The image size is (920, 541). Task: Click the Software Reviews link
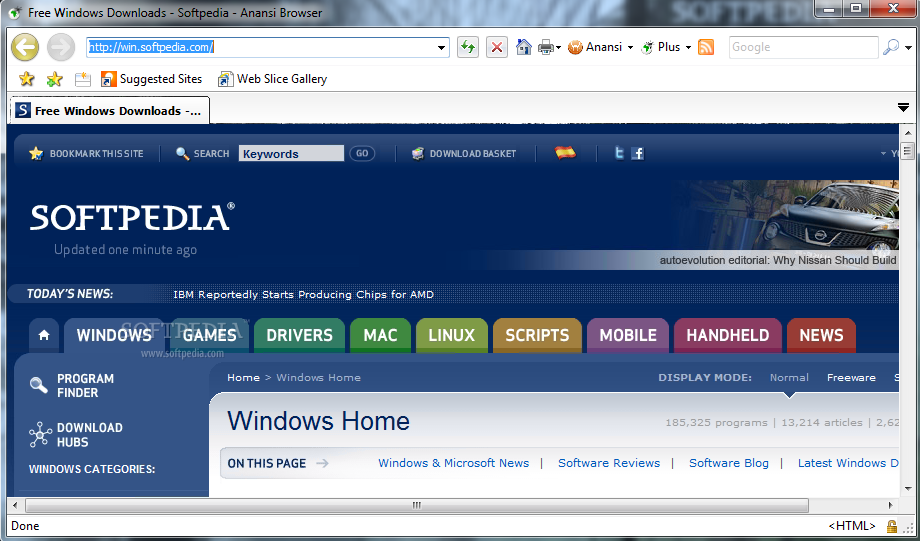pyautogui.click(x=609, y=463)
